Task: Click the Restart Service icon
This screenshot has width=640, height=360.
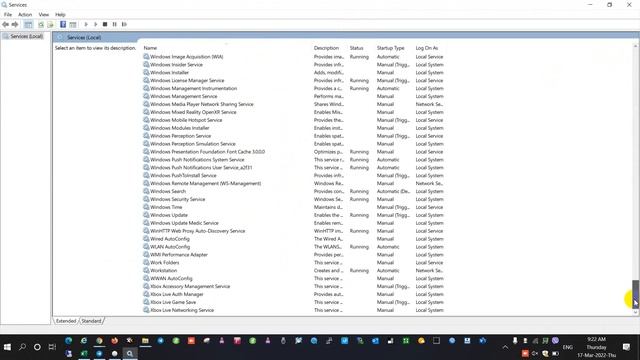Action: (124, 24)
